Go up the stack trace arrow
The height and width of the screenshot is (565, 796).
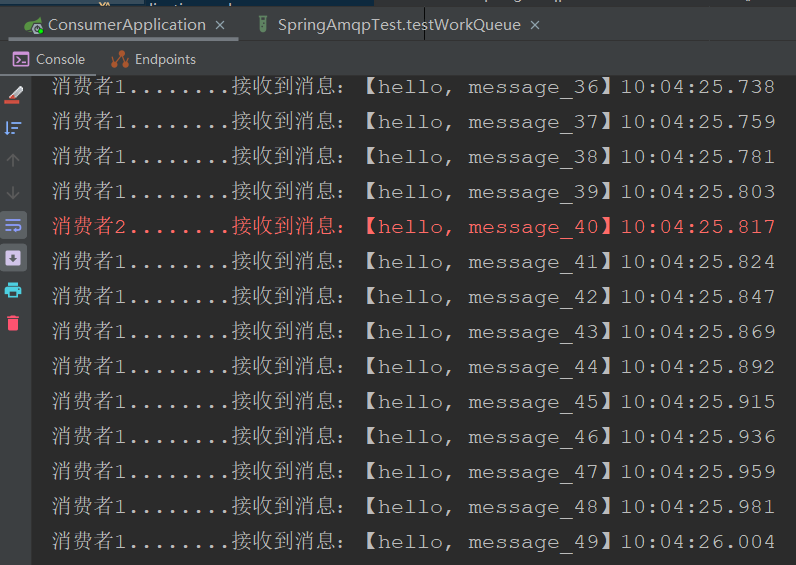click(13, 160)
